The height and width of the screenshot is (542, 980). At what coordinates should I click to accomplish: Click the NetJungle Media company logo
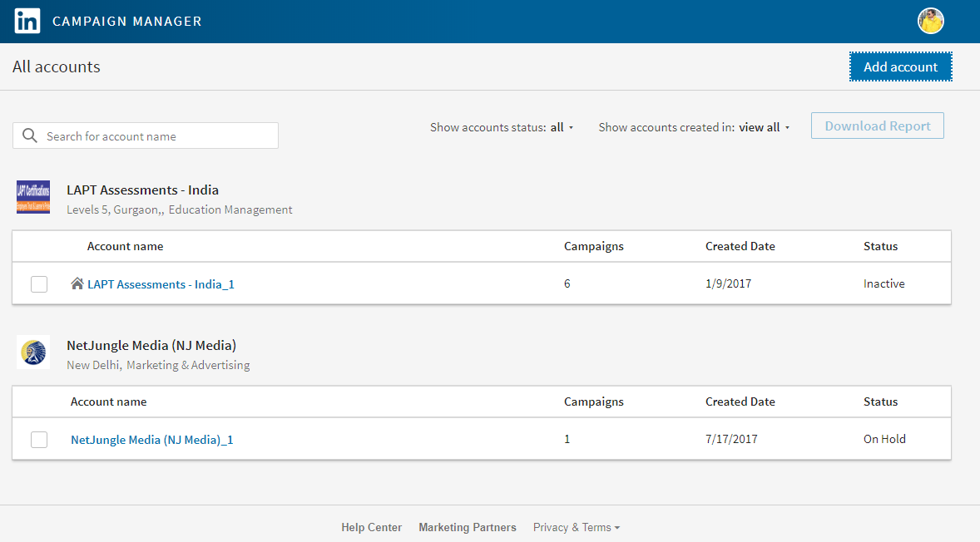click(x=33, y=352)
